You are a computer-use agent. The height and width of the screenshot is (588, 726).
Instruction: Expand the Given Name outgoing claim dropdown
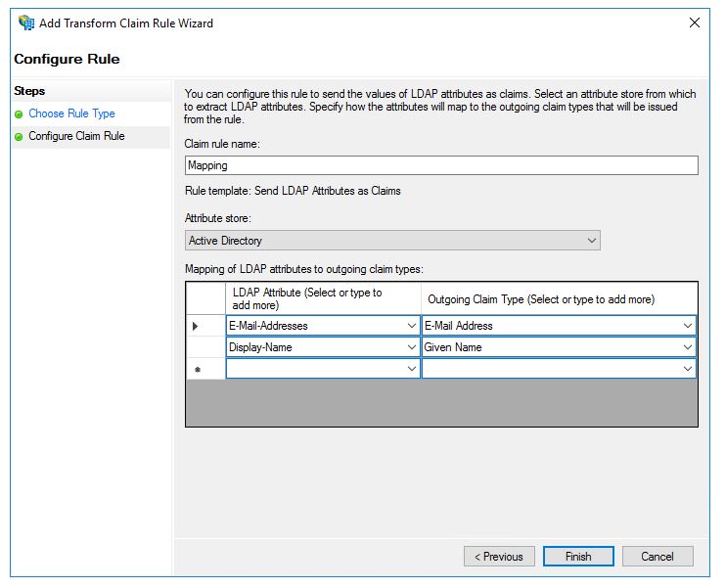tap(688, 346)
